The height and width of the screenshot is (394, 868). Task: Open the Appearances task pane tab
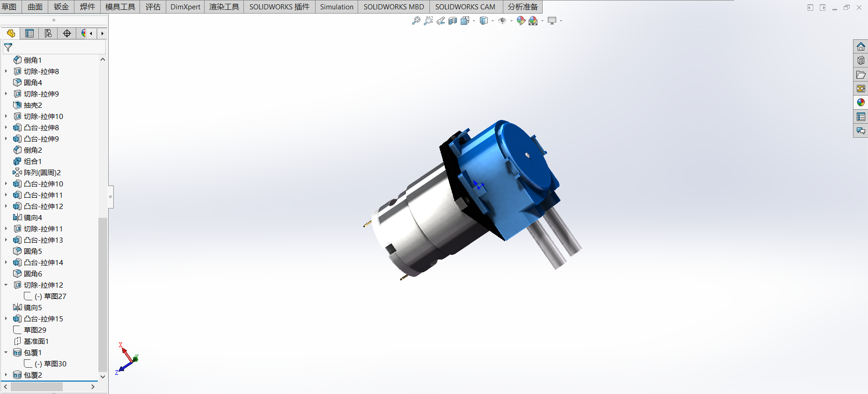coord(861,103)
